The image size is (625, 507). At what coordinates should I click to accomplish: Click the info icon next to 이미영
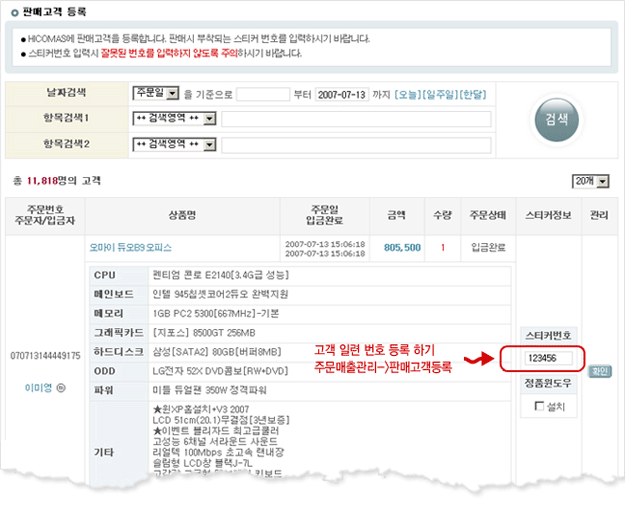coord(60,386)
